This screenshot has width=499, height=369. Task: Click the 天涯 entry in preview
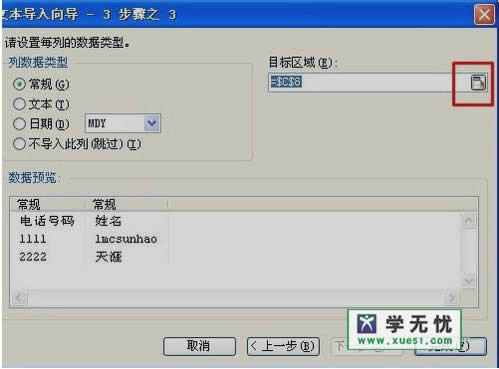click(108, 257)
